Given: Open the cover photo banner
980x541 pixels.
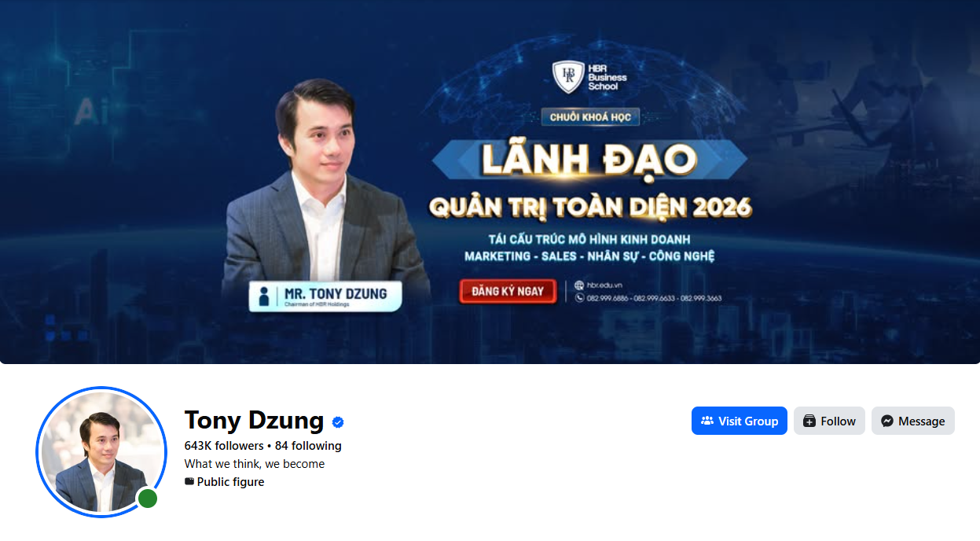Looking at the screenshot, I should tap(490, 182).
